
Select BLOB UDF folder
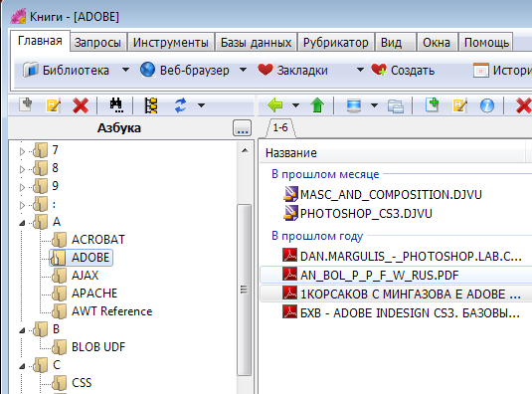[x=98, y=347]
